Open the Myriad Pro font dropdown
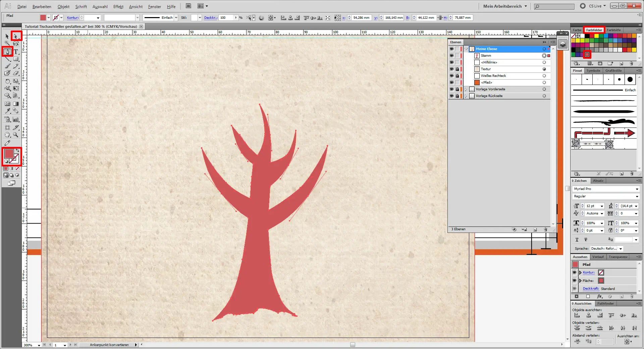Screen dimensions: 644x349 click(637, 189)
